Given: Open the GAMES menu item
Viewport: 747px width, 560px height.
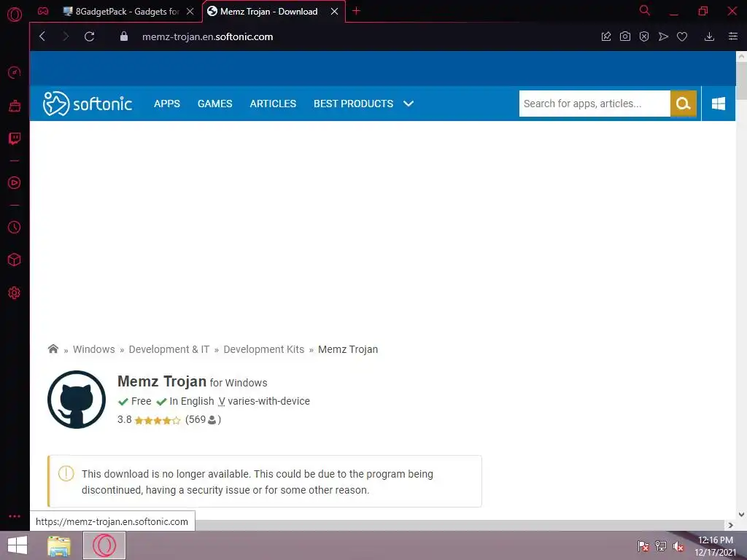Looking at the screenshot, I should pyautogui.click(x=215, y=104).
